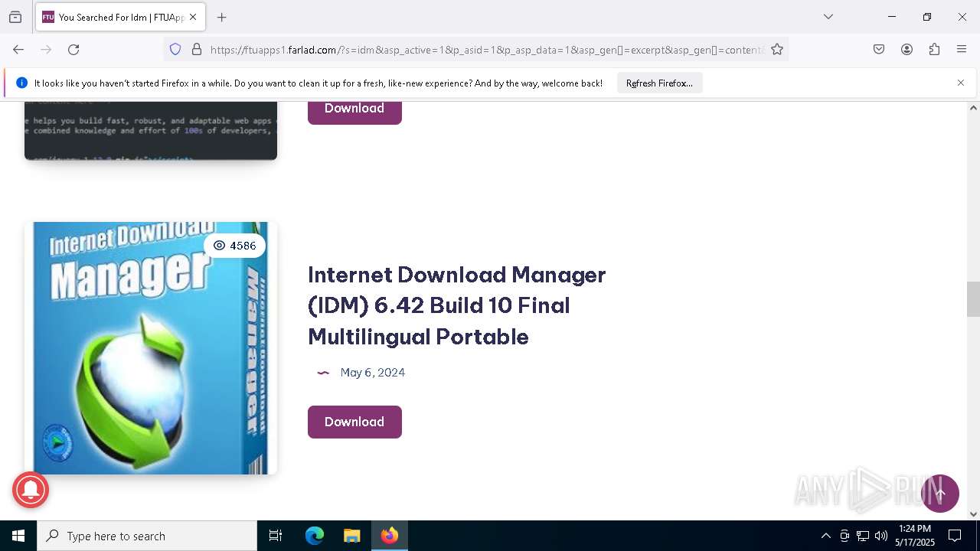
Task: Click the Refresh Firefox button
Action: (x=659, y=83)
